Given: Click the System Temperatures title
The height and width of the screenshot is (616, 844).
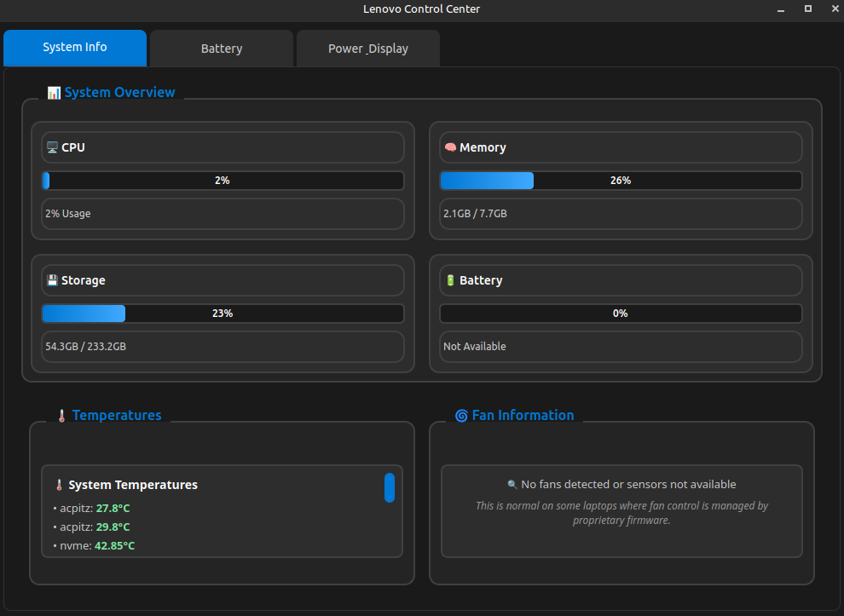Looking at the screenshot, I should [x=133, y=486].
